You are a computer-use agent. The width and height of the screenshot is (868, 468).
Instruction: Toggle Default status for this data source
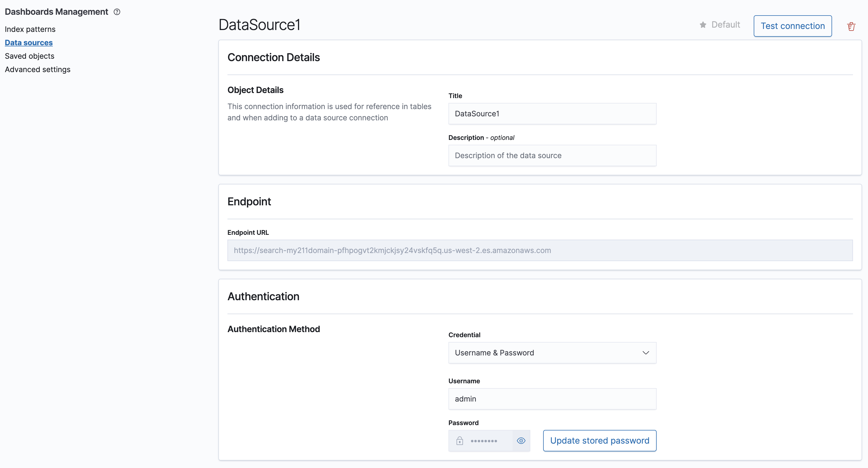coord(703,25)
